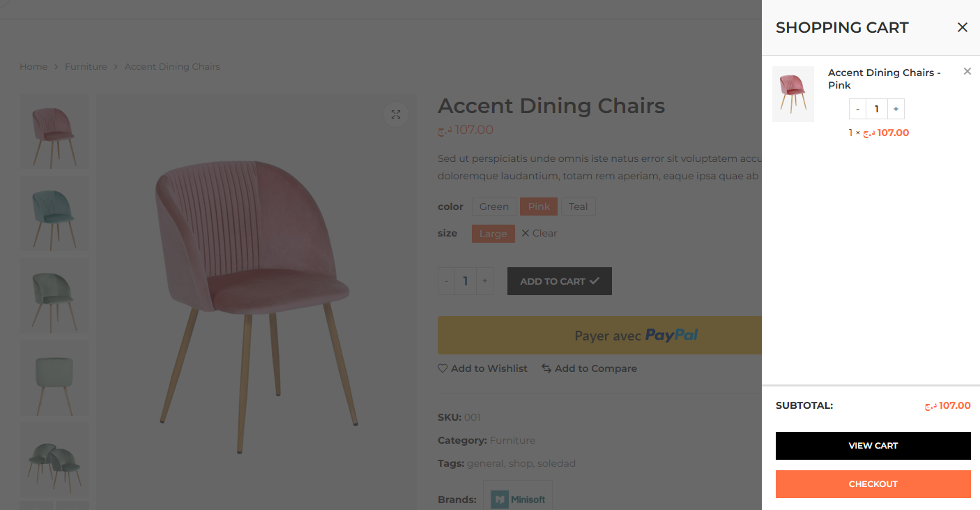Click the Add to Compare arrows icon
The height and width of the screenshot is (510, 980).
pyautogui.click(x=546, y=368)
